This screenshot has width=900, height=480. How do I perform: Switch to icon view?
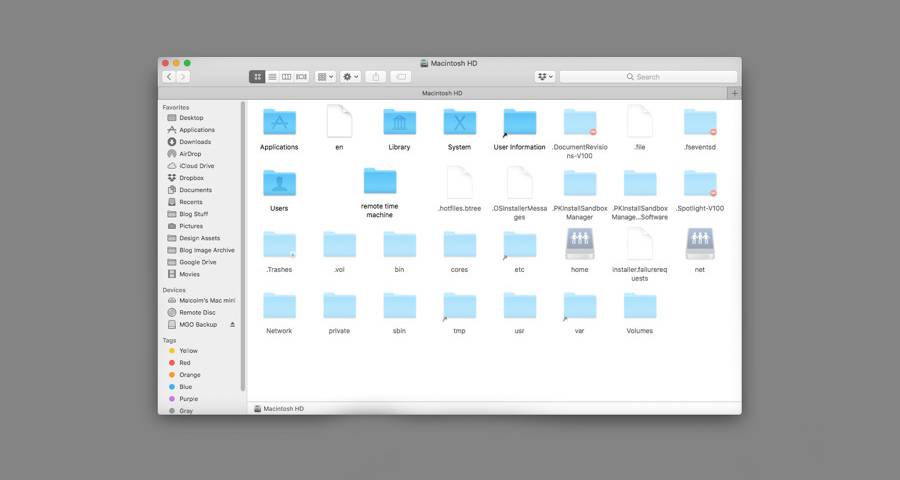point(257,77)
